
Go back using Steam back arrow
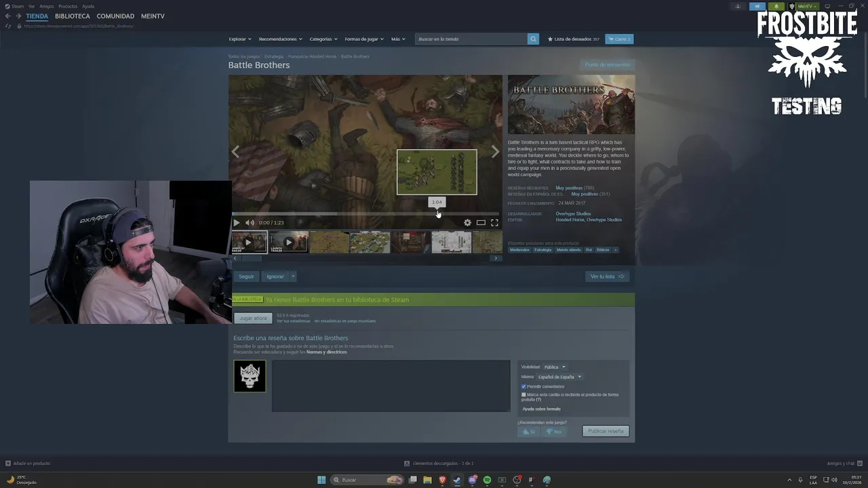click(x=8, y=16)
